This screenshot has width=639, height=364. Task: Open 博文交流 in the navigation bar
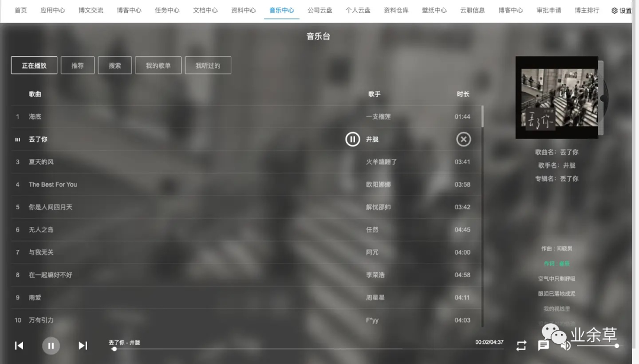pyautogui.click(x=91, y=10)
